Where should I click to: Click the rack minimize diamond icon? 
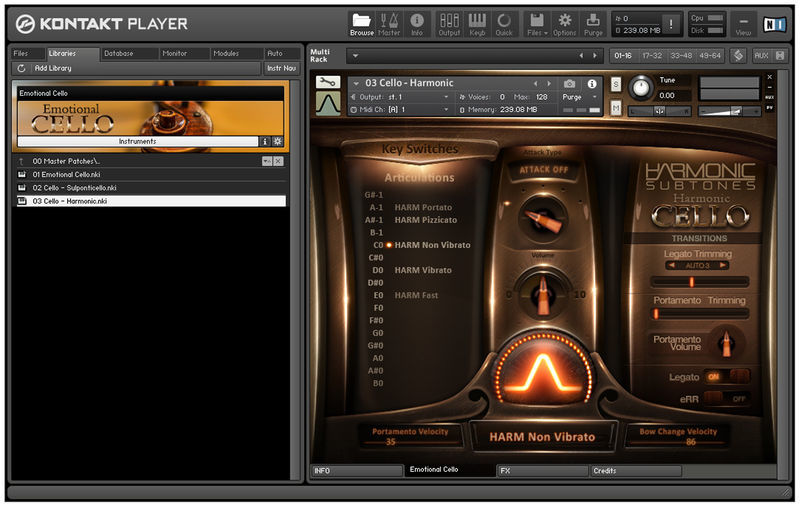[738, 56]
